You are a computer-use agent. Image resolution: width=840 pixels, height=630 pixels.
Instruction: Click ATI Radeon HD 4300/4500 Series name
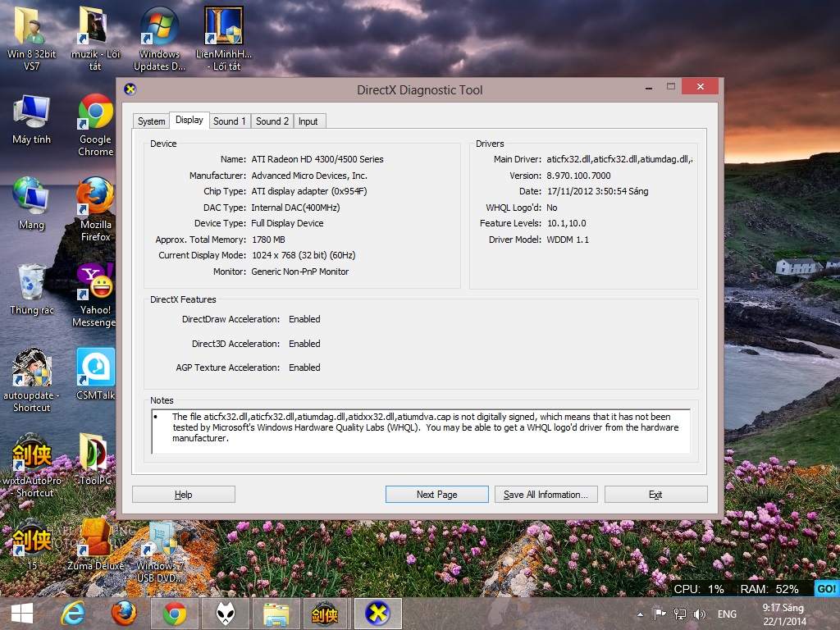click(x=317, y=159)
